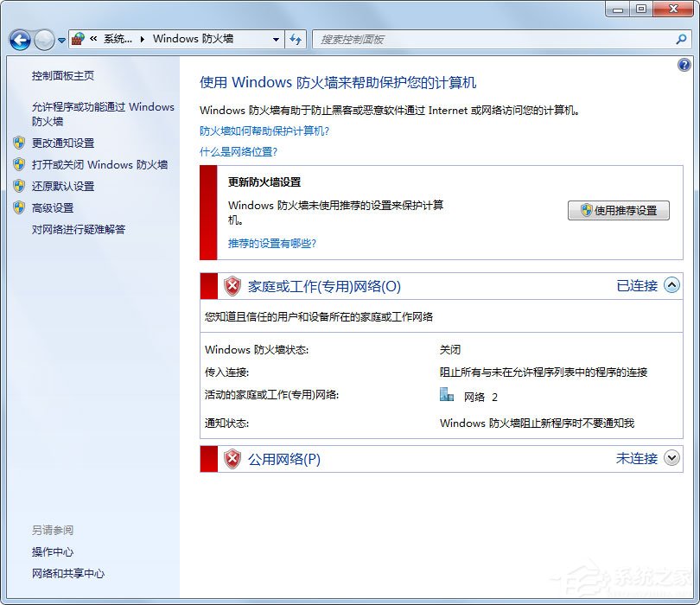Click the back navigation arrow
The height and width of the screenshot is (605, 700).
click(x=19, y=39)
